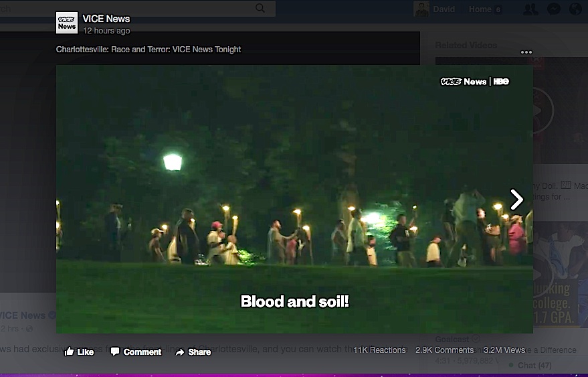
Task: Go to David's profile name link
Action: (444, 9)
